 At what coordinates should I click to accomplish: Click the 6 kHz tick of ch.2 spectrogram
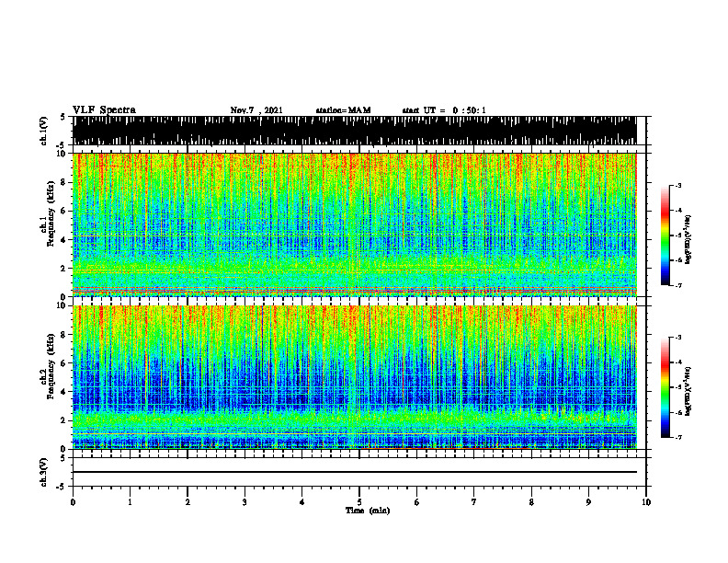64,363
